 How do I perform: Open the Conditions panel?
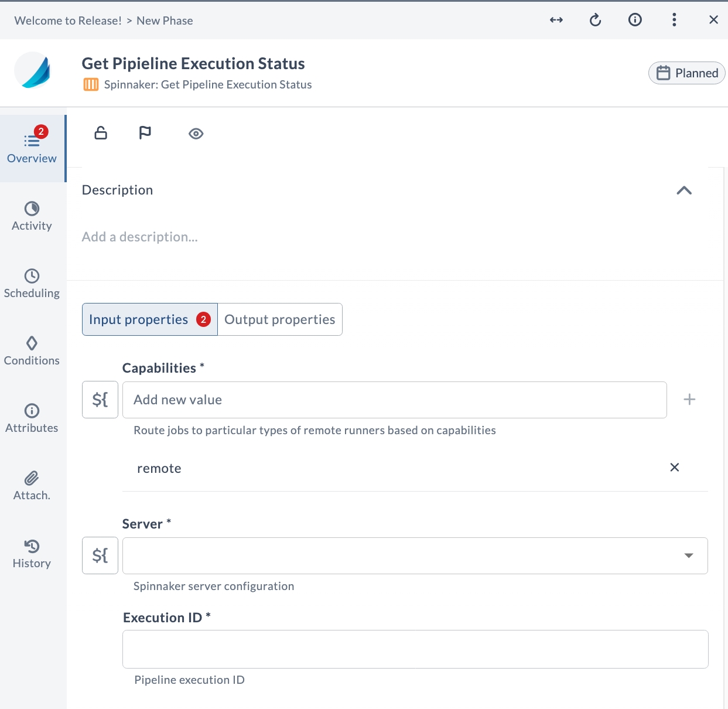point(32,352)
